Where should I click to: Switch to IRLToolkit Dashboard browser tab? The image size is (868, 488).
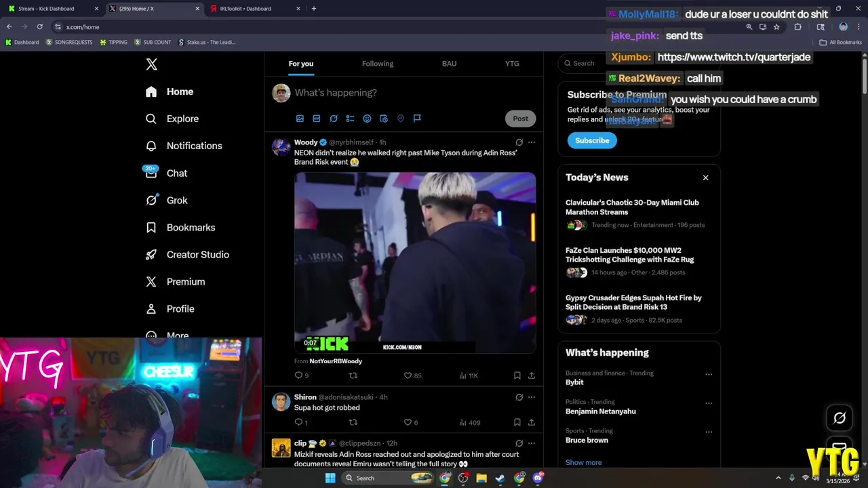click(254, 9)
